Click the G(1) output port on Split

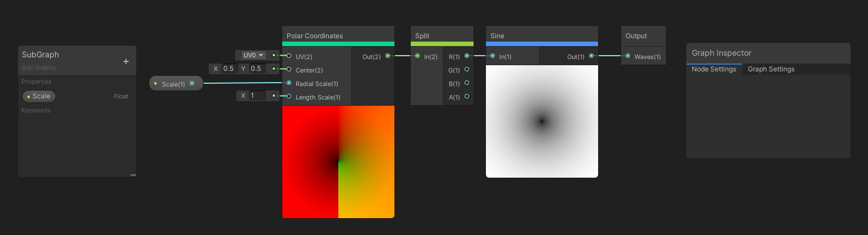click(x=467, y=70)
